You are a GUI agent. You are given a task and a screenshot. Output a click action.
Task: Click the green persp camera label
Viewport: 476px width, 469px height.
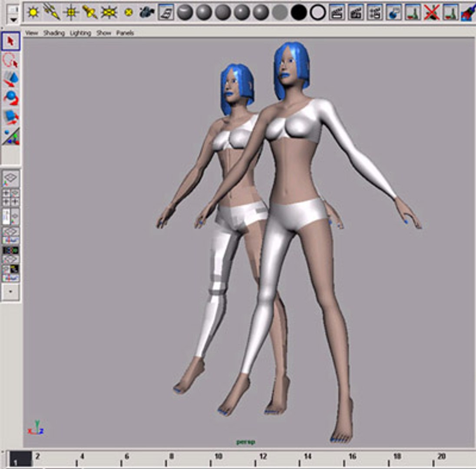pos(245,442)
